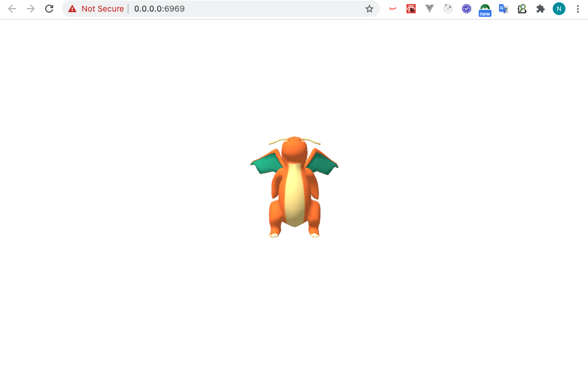Open the Extensions puzzle piece menu

tap(541, 9)
